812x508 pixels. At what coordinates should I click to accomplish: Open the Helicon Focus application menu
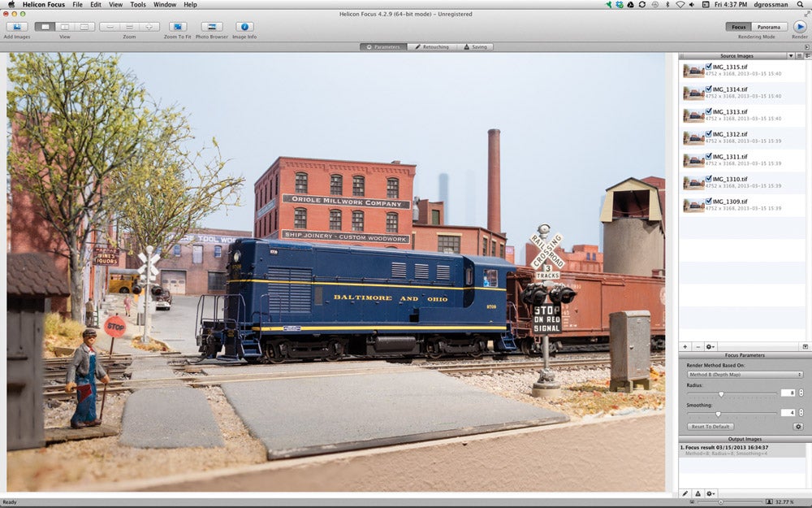pos(44,4)
